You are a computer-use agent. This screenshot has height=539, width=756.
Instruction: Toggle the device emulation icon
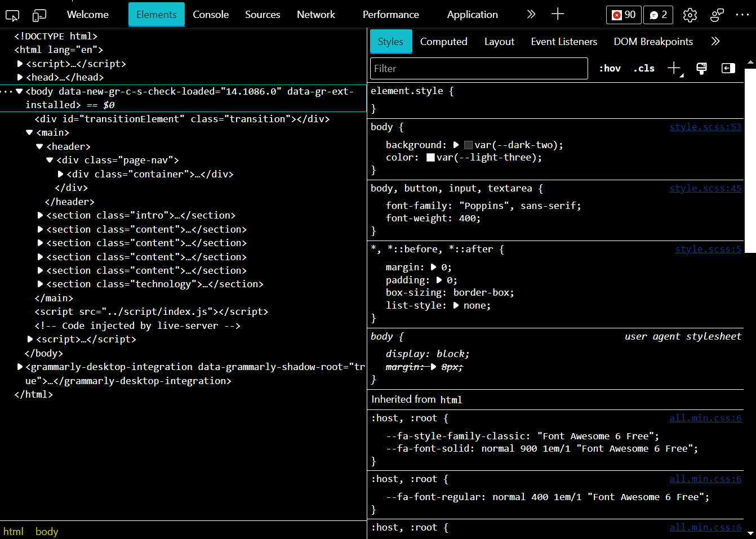coord(39,15)
